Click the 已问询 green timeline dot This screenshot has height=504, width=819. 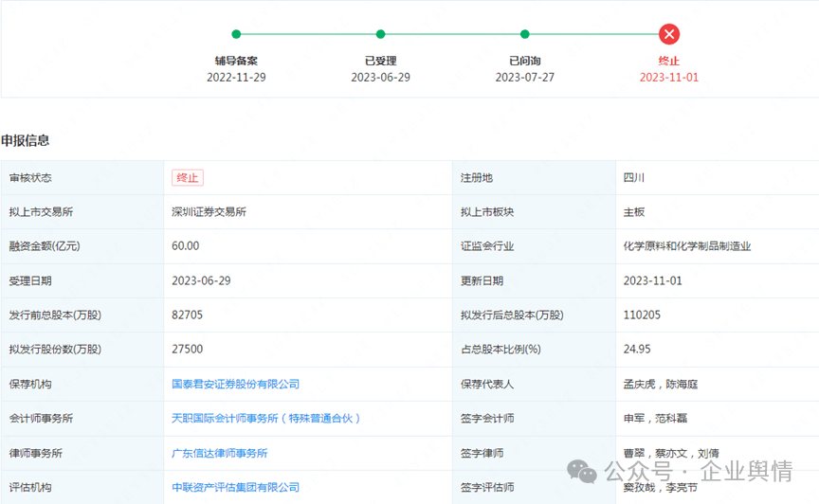524,34
